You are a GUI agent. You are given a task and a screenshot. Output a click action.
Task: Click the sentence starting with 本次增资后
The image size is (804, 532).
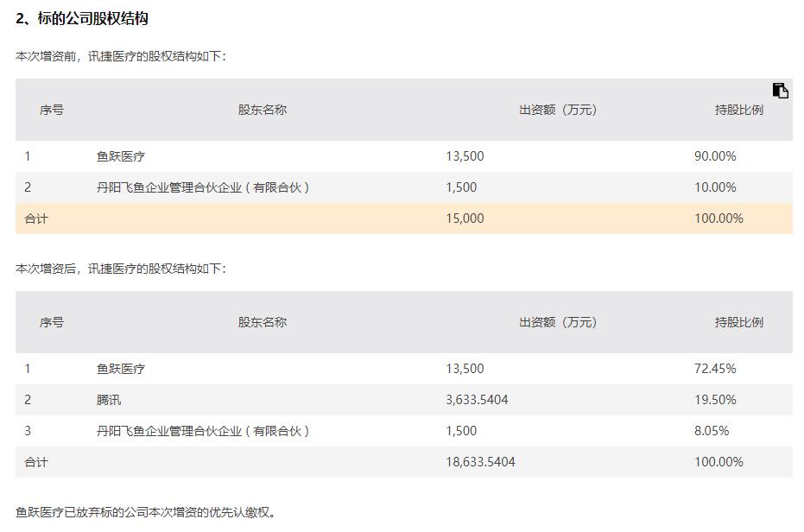[121, 269]
